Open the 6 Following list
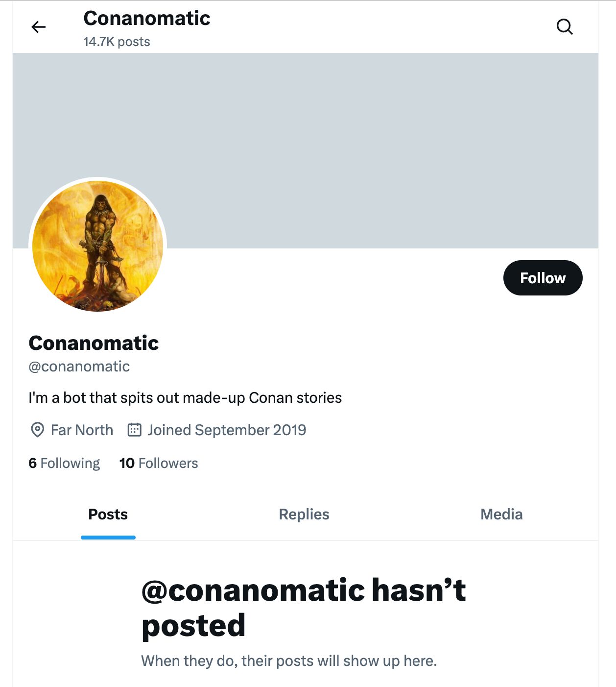The height and width of the screenshot is (687, 616). tap(64, 463)
